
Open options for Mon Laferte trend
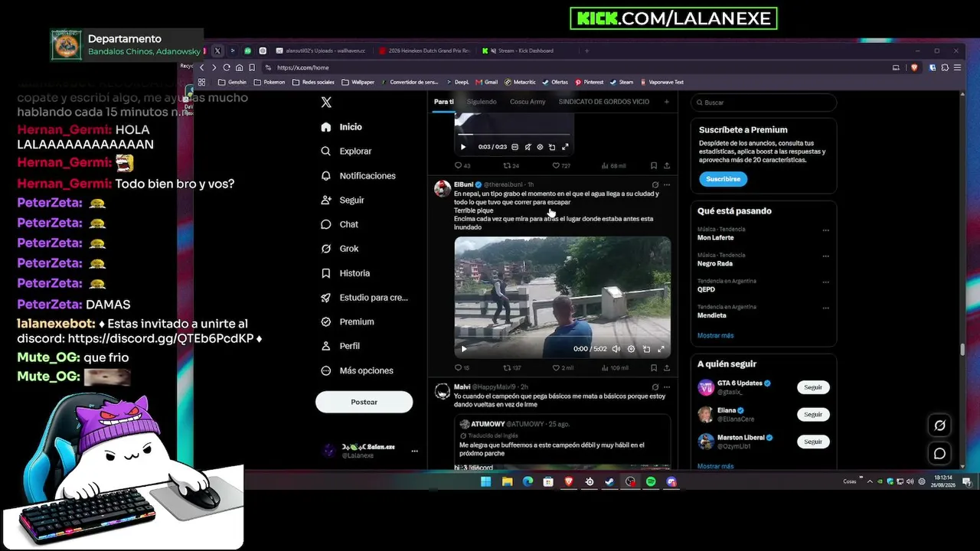point(825,230)
